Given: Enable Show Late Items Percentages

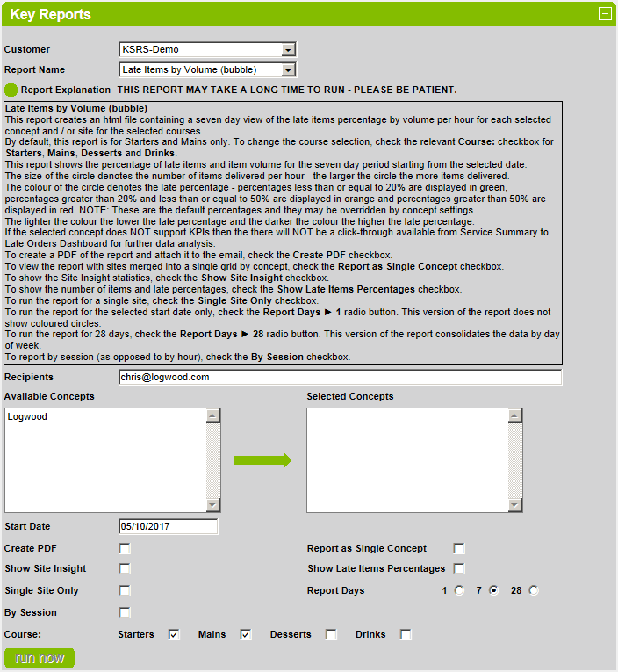Looking at the screenshot, I should click(x=459, y=569).
